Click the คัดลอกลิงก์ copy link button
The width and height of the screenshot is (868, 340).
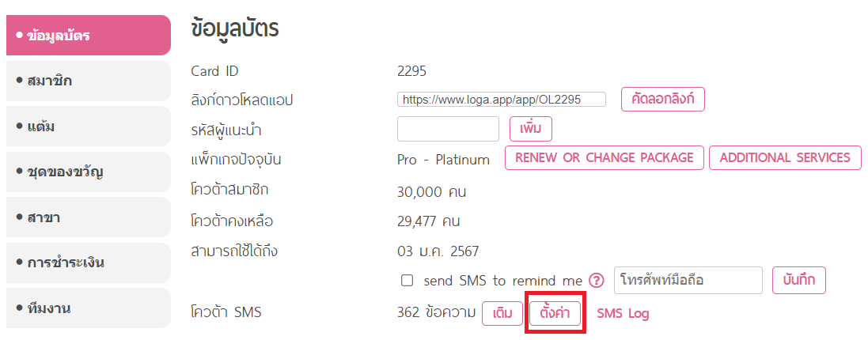pos(663,100)
